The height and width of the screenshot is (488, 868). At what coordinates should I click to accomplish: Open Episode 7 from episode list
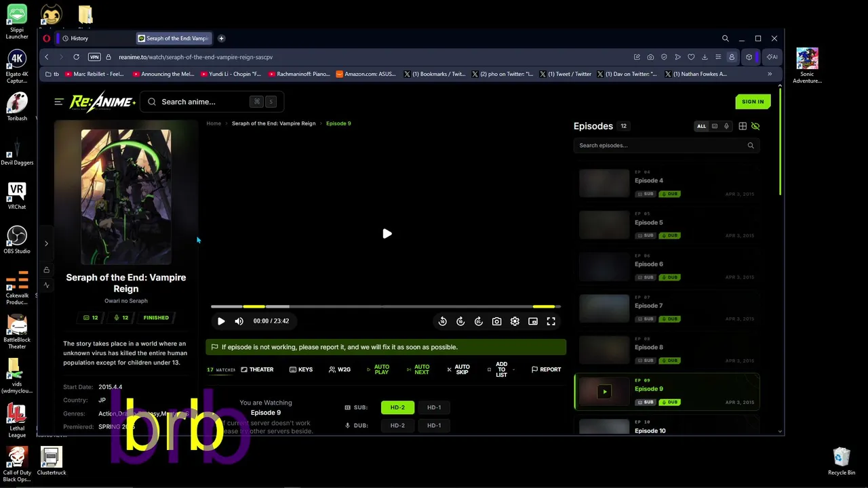[667, 308]
